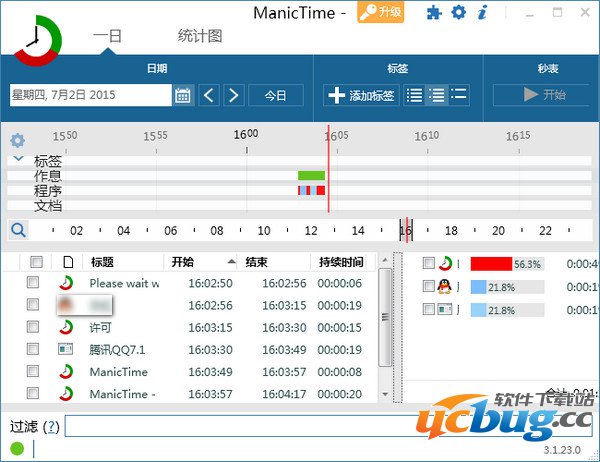Click ManicTime icon in 56.3% summary row

(x=445, y=263)
